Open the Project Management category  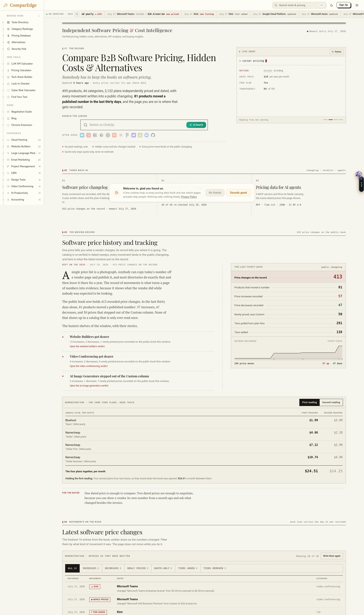(24, 166)
